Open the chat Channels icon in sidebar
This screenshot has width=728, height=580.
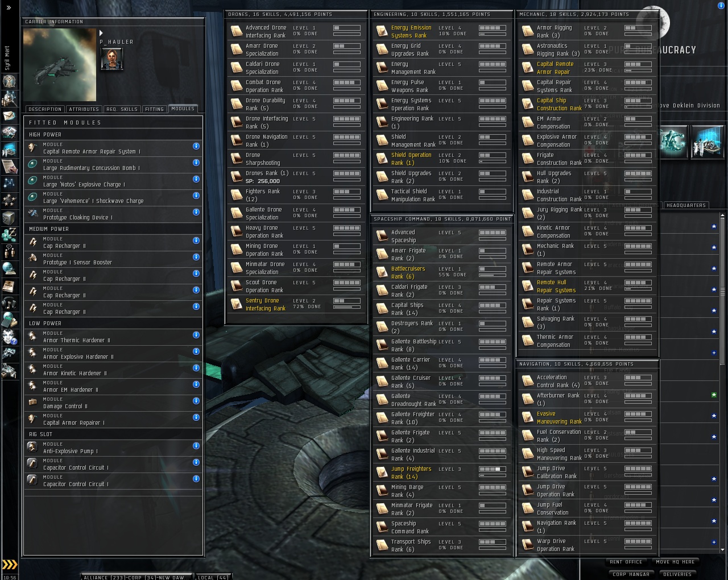pos(9,251)
